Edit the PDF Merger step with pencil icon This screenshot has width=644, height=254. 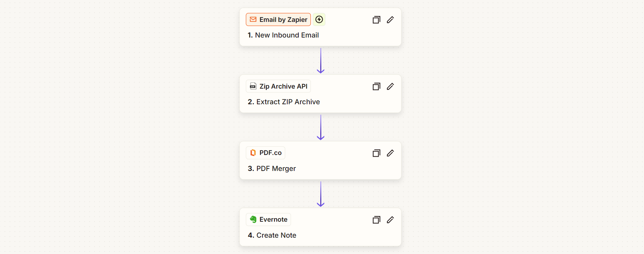coord(391,153)
